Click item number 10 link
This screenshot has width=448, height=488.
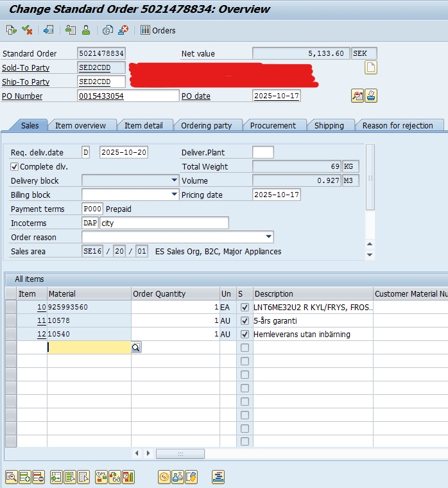[41, 307]
